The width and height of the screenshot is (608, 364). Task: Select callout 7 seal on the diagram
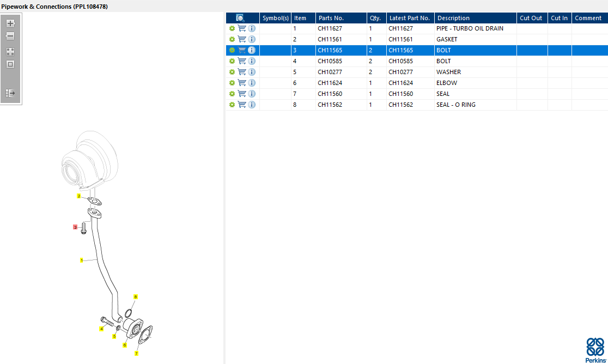click(x=137, y=353)
